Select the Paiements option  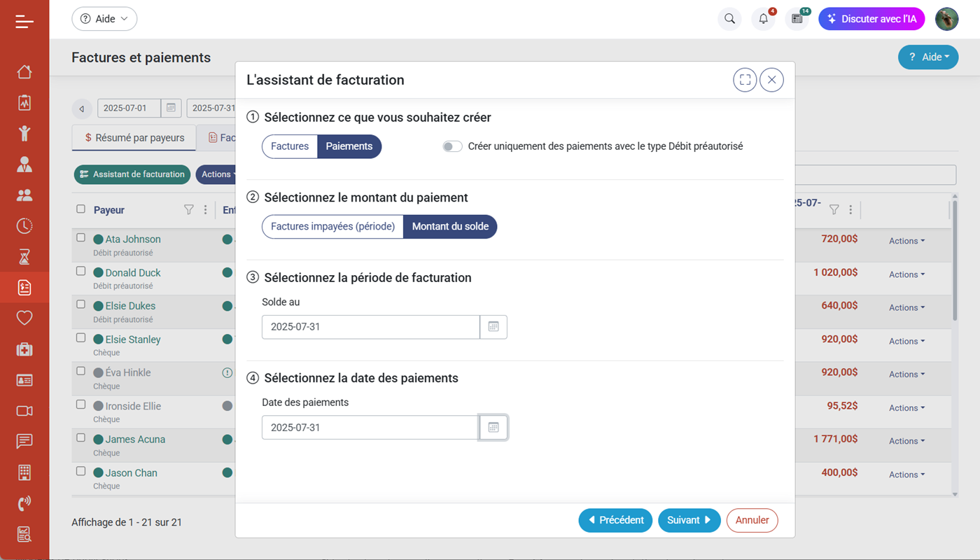tap(349, 146)
